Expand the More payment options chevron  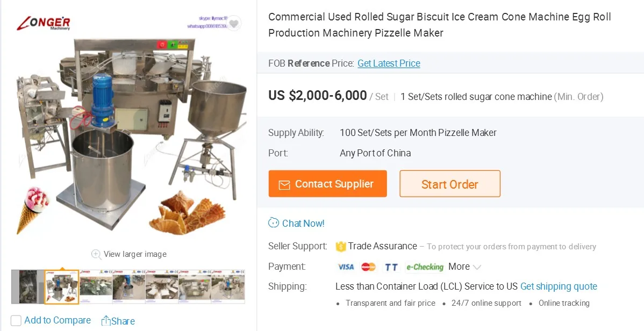coord(477,267)
